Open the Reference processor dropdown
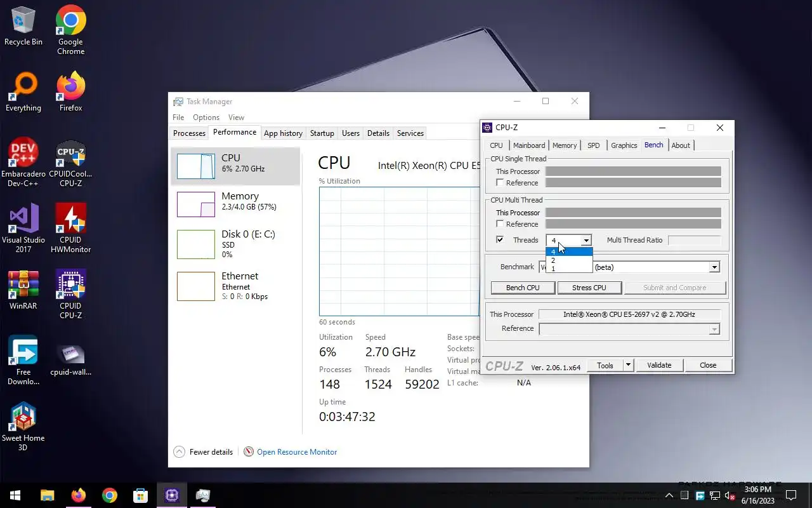Screen dimensions: 812x508 [x=714, y=329]
